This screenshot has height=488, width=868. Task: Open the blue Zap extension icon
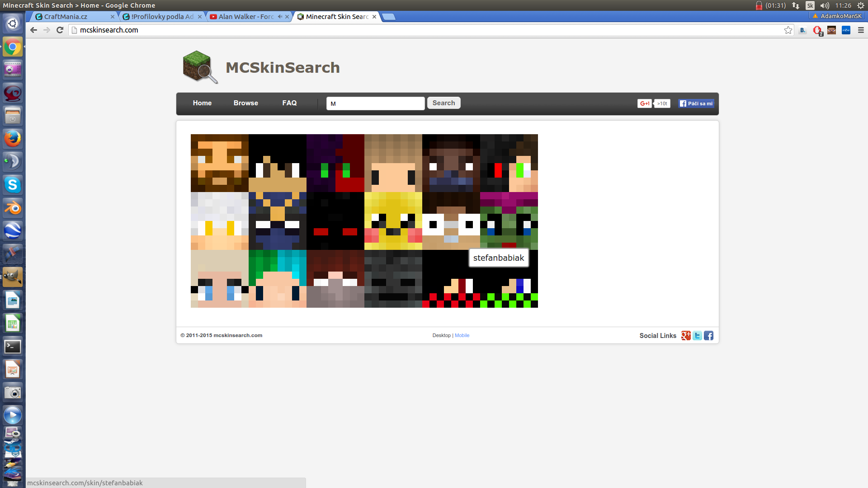pyautogui.click(x=846, y=30)
